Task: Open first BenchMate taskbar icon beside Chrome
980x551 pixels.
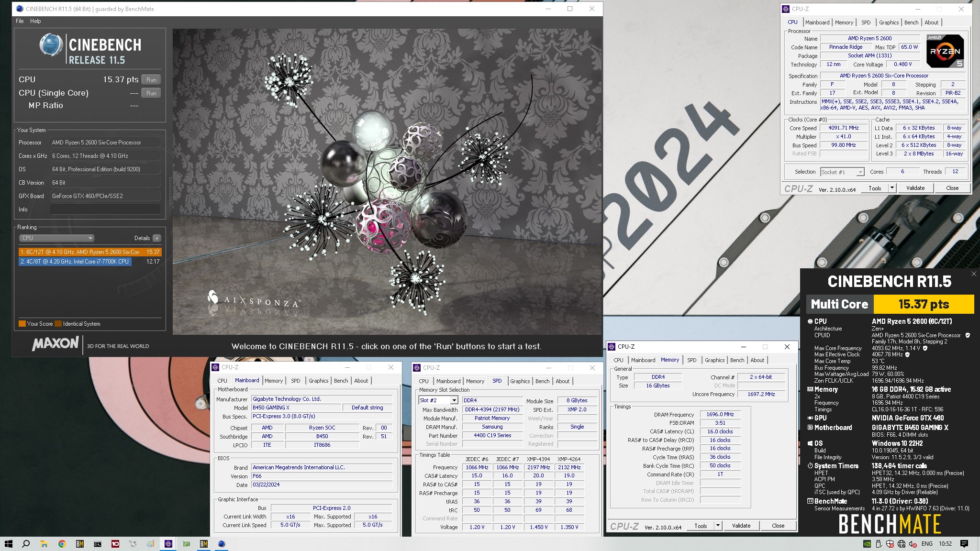Action: [x=80, y=544]
